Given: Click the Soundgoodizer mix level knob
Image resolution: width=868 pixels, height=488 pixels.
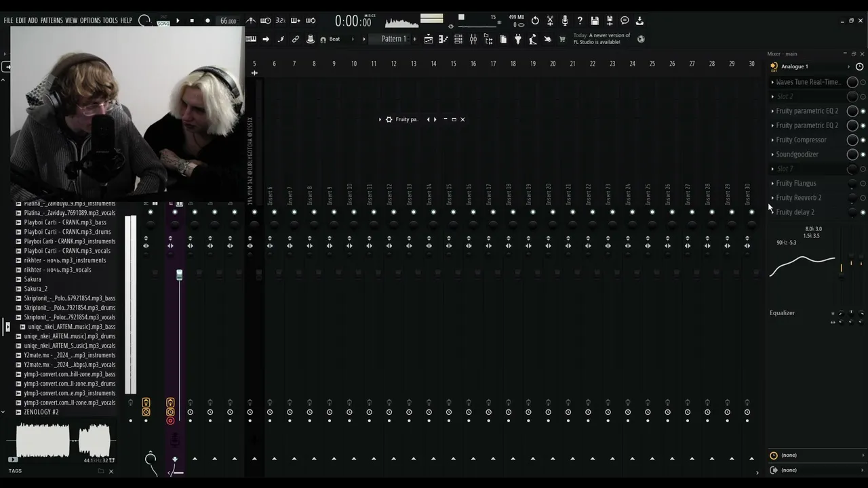Looking at the screenshot, I should coord(852,155).
